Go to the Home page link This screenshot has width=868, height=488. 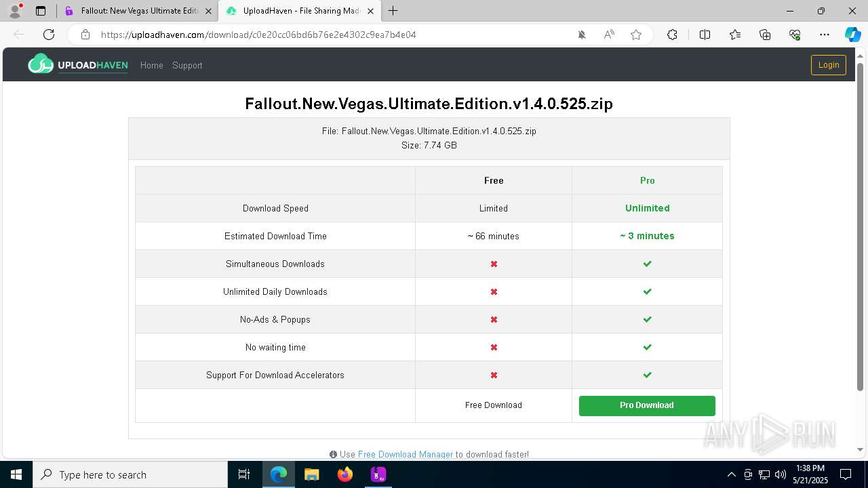tap(151, 66)
